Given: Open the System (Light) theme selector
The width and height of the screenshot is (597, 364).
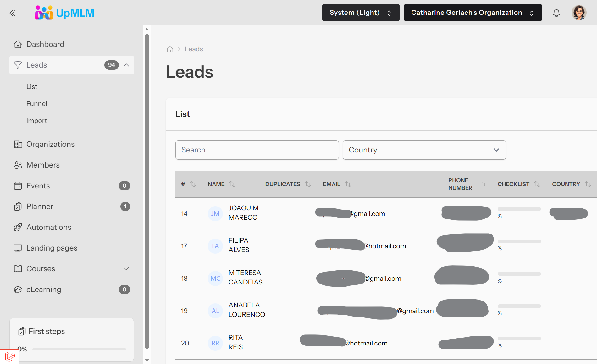Looking at the screenshot, I should coord(361,13).
